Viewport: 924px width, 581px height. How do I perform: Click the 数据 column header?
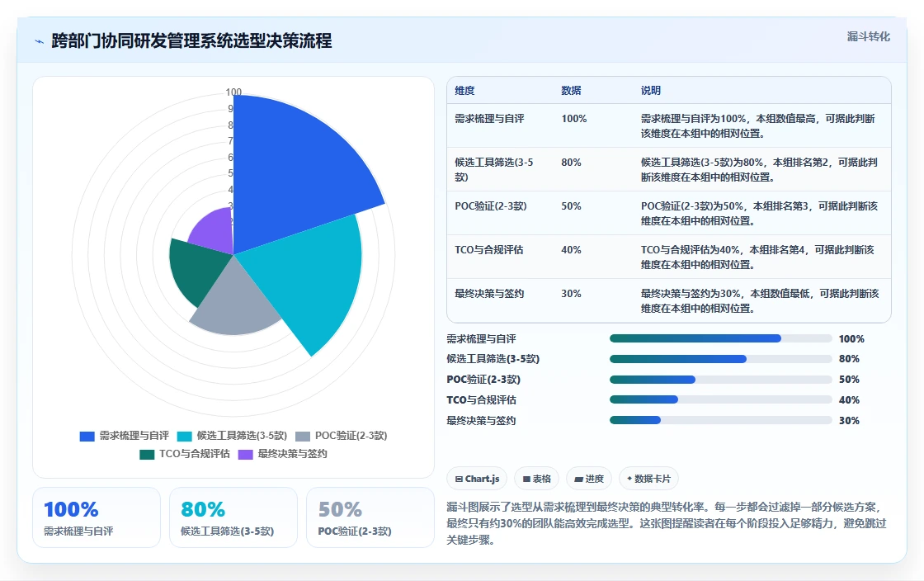tap(571, 91)
